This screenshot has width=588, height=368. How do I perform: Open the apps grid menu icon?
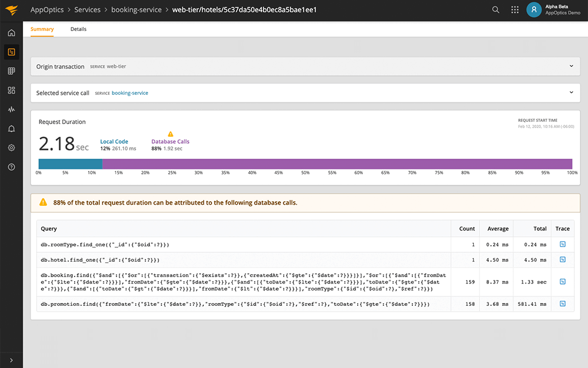515,10
